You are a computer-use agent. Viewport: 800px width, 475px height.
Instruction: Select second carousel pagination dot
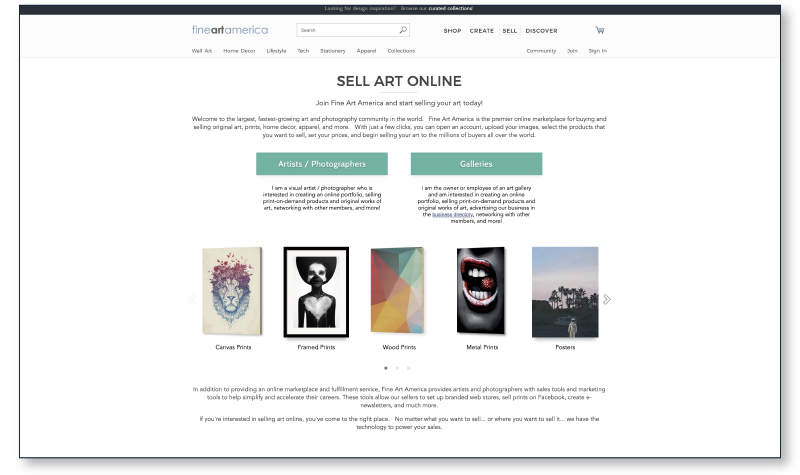[397, 368]
